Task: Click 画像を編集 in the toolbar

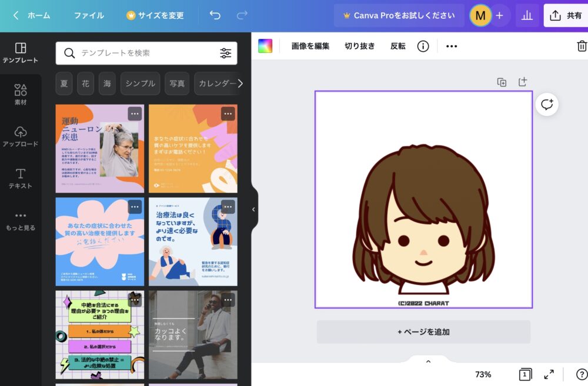Action: click(310, 46)
